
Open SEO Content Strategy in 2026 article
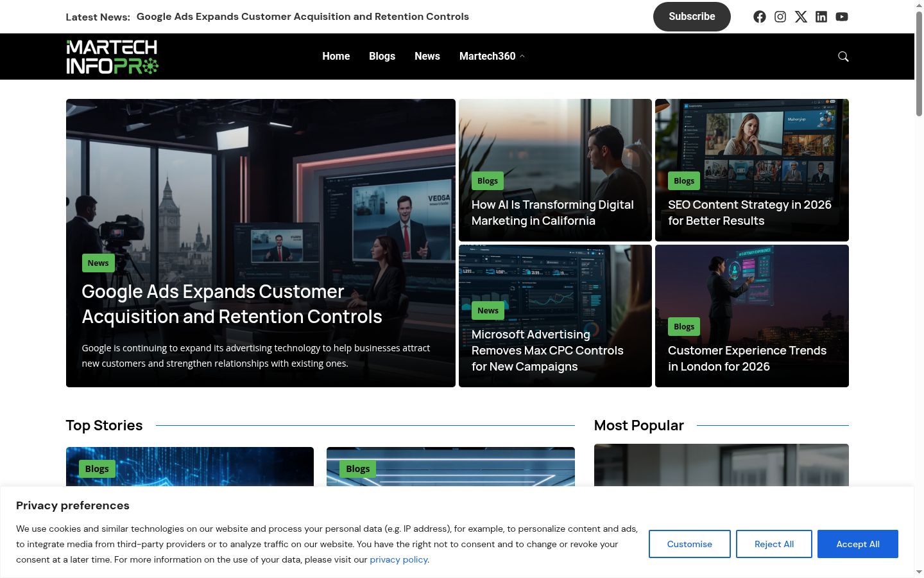[749, 213]
